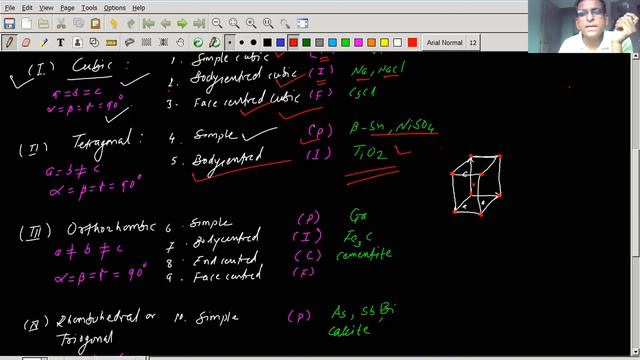Pick the orange color swatch
Screen dimensions: 640x360
pyautogui.click(x=371, y=42)
